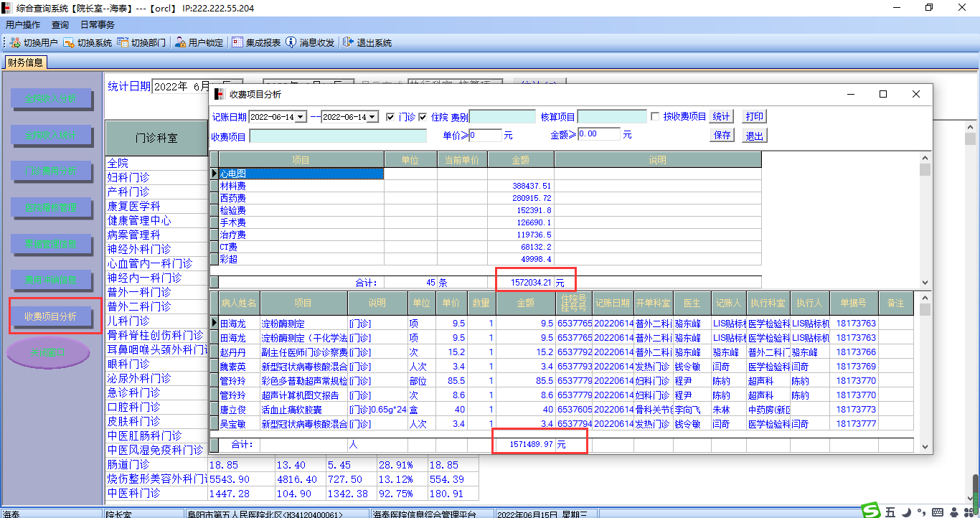This screenshot has height=518, width=980.
Task: Open the end date dropdown for 记账日期
Action: (372, 117)
